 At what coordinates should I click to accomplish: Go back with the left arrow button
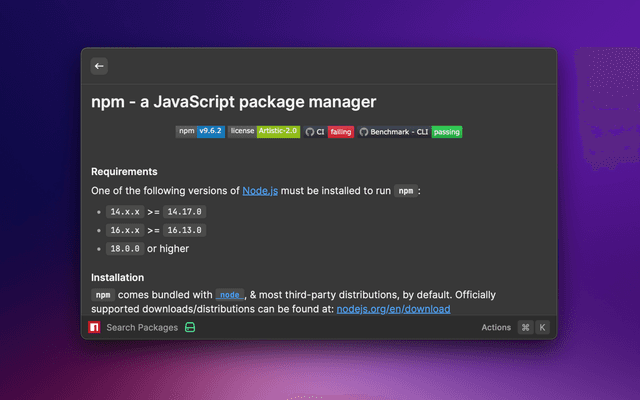[99, 66]
